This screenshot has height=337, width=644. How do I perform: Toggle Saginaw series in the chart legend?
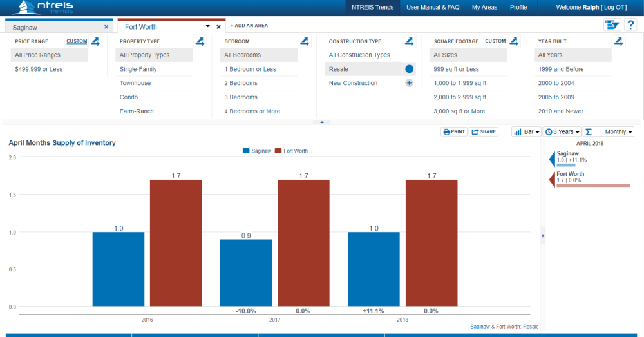tap(257, 151)
